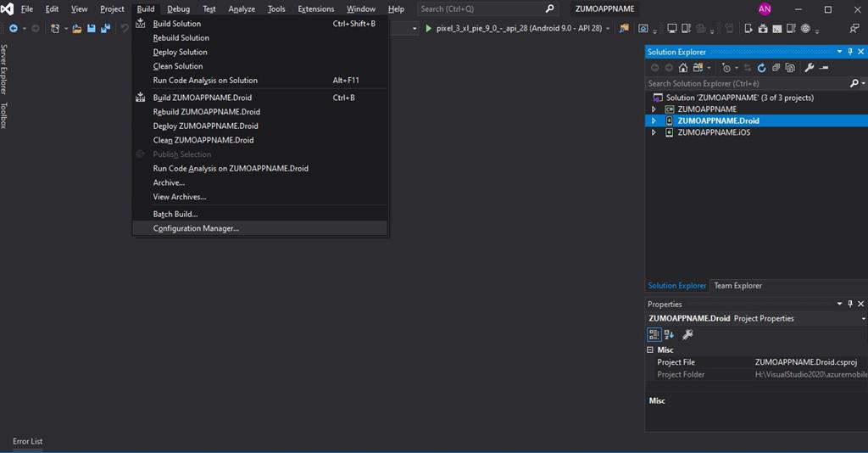Click the green Start debugging arrow

click(428, 28)
